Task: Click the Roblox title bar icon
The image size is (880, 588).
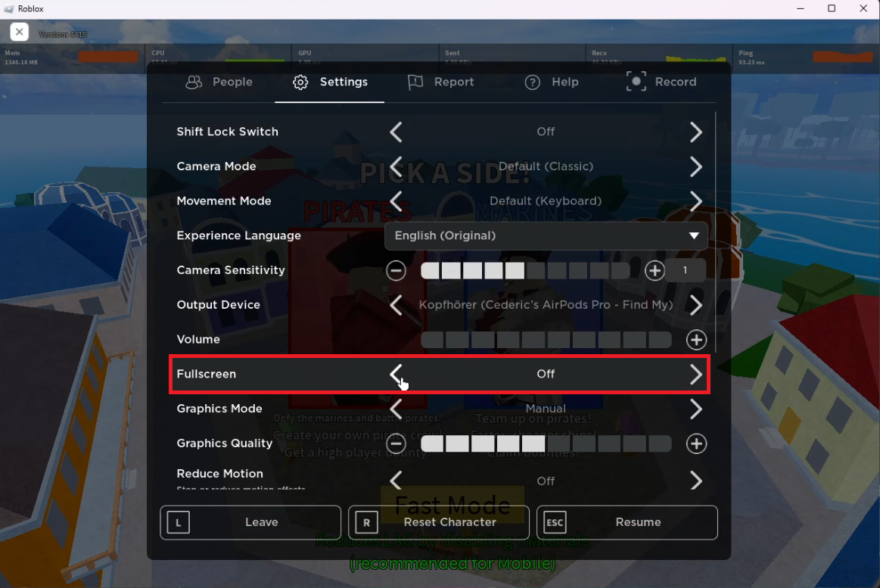Action: tap(8, 9)
